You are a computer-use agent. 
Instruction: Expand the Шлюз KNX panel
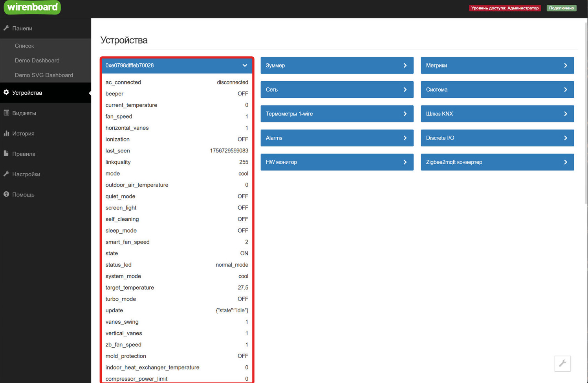pos(565,114)
